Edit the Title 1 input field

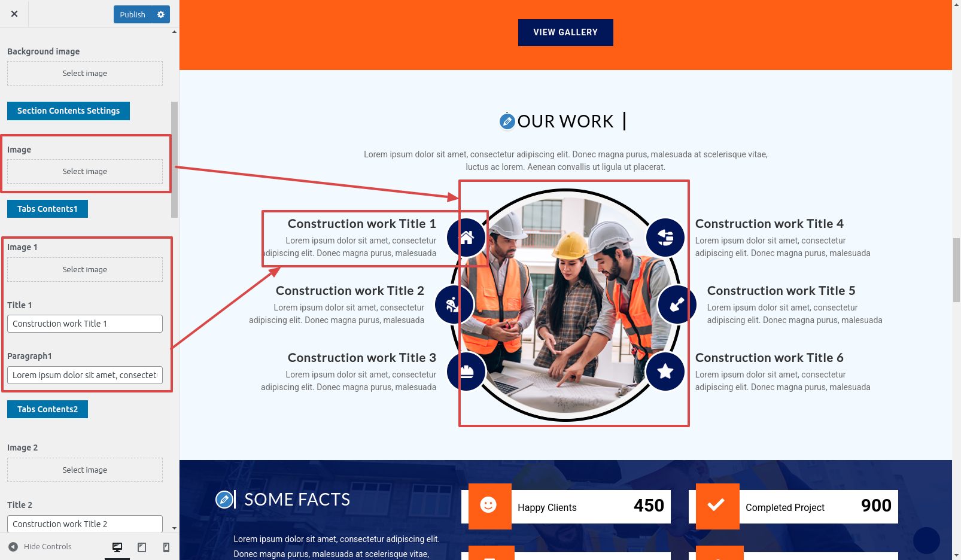click(x=85, y=324)
